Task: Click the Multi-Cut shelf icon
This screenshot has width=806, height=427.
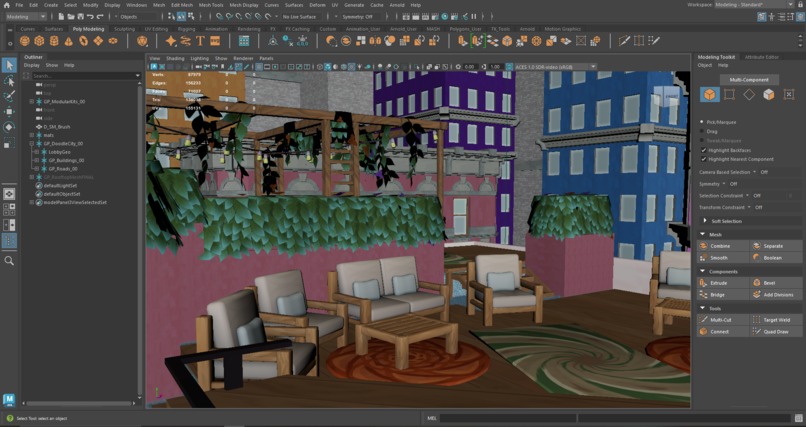Action: [x=624, y=41]
